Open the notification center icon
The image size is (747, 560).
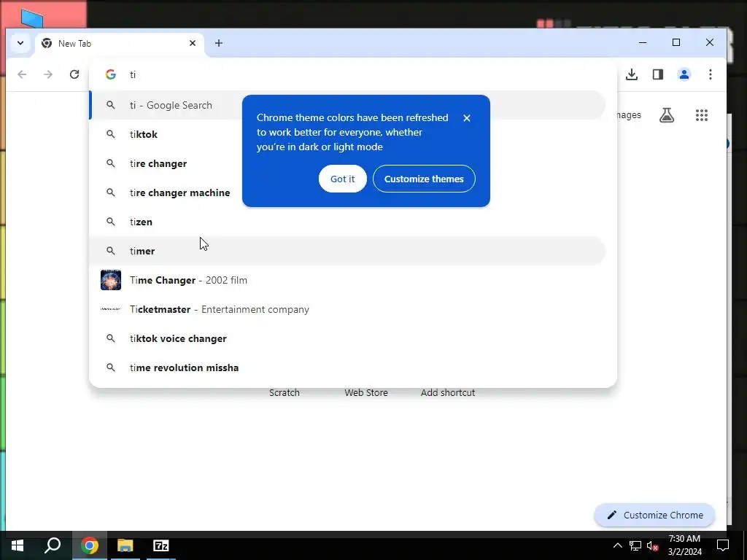(723, 545)
